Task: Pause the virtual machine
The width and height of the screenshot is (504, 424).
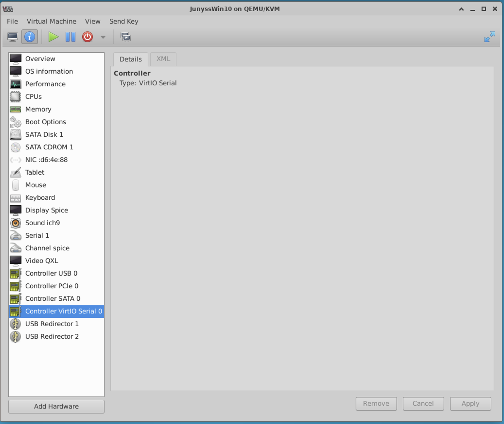Action: pyautogui.click(x=70, y=37)
